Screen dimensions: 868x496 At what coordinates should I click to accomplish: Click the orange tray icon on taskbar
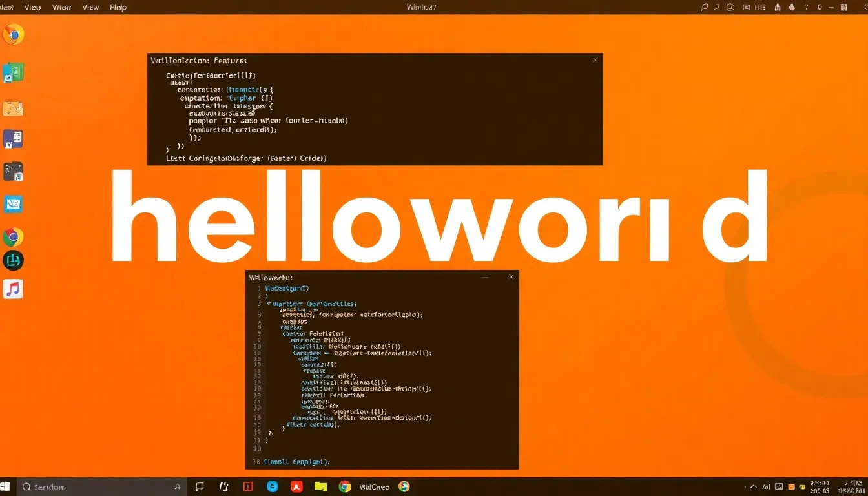(x=791, y=487)
